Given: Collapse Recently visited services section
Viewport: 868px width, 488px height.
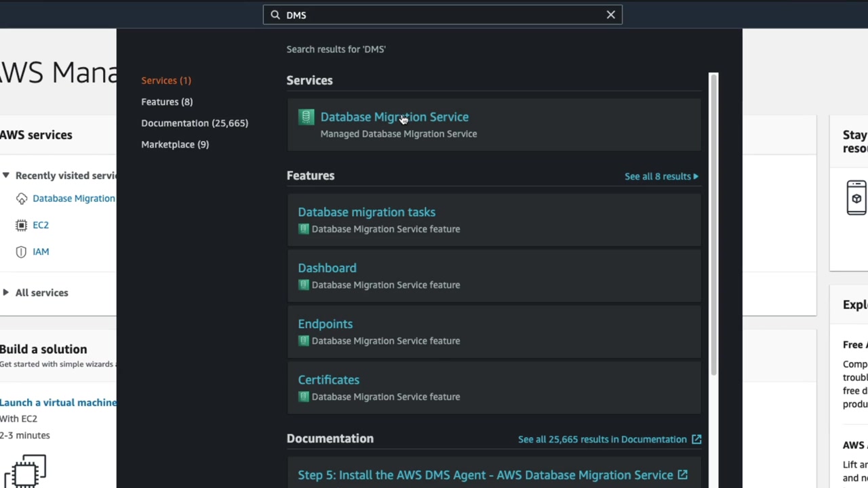Looking at the screenshot, I should 6,176.
